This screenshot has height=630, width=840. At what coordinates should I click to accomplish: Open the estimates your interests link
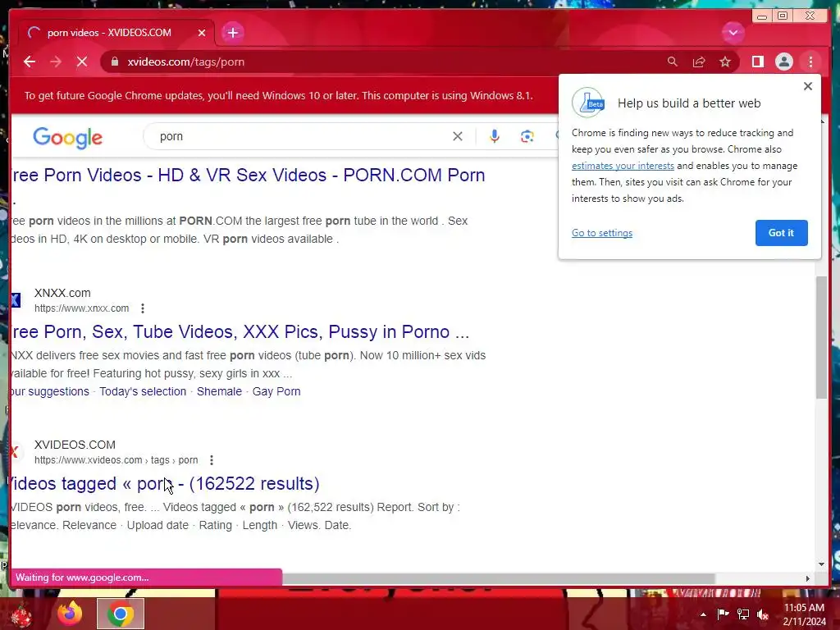click(x=623, y=166)
